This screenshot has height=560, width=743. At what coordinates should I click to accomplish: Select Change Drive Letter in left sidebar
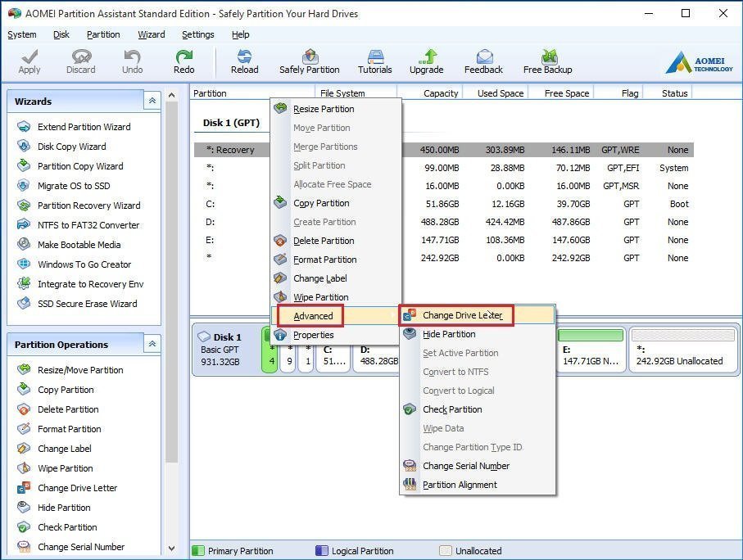tap(77, 488)
